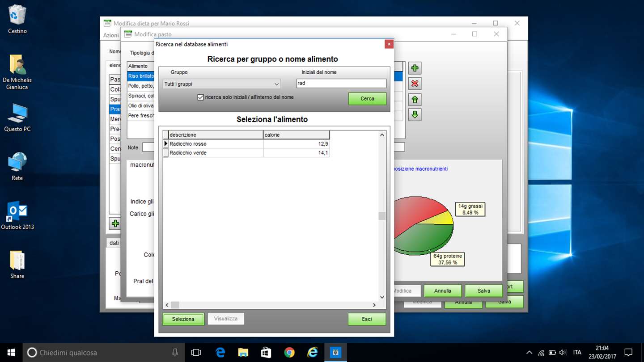The image size is (644, 362).
Task: Open the Cestino recycle bin icon
Action: (x=17, y=19)
